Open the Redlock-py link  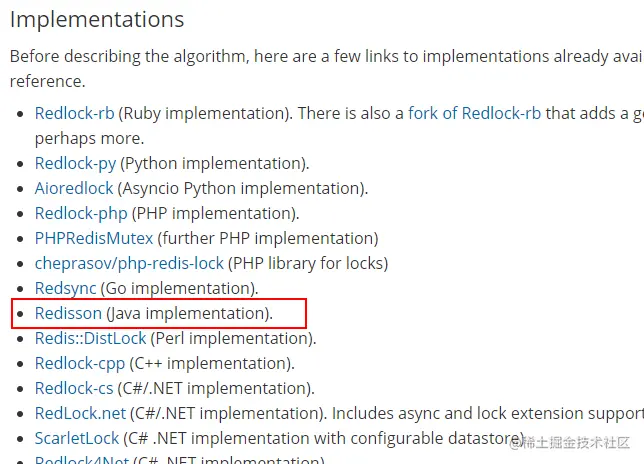tap(76, 163)
